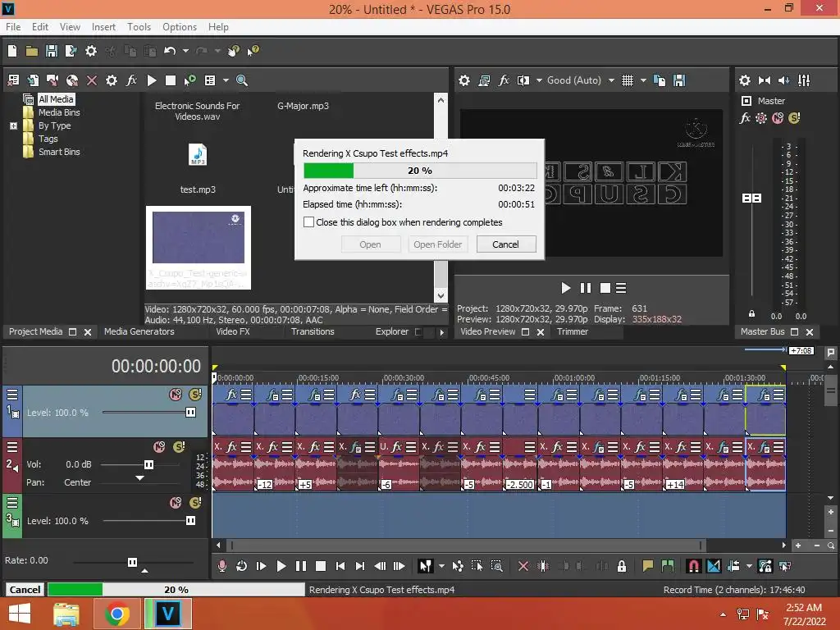This screenshot has height=630, width=840.
Task: Open Video Preview properties gear icon
Action: (x=464, y=80)
